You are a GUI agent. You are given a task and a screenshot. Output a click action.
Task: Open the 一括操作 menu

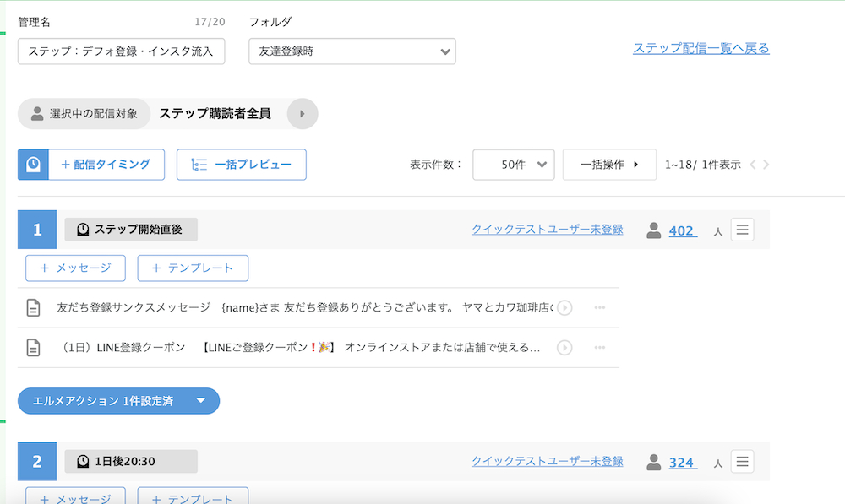[609, 164]
